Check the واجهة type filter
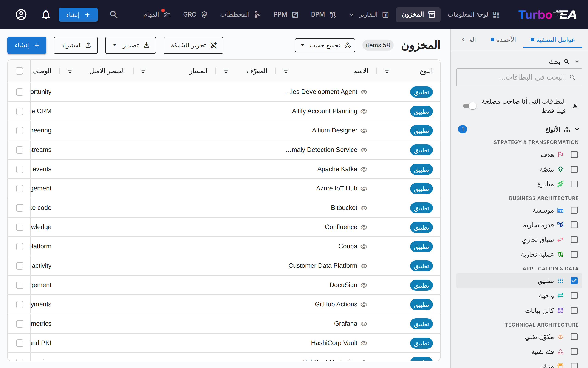The width and height of the screenshot is (588, 368). 574,296
